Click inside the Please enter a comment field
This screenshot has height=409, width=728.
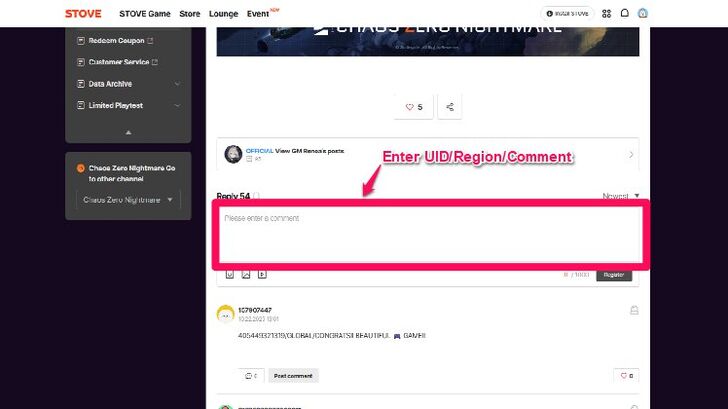point(428,235)
